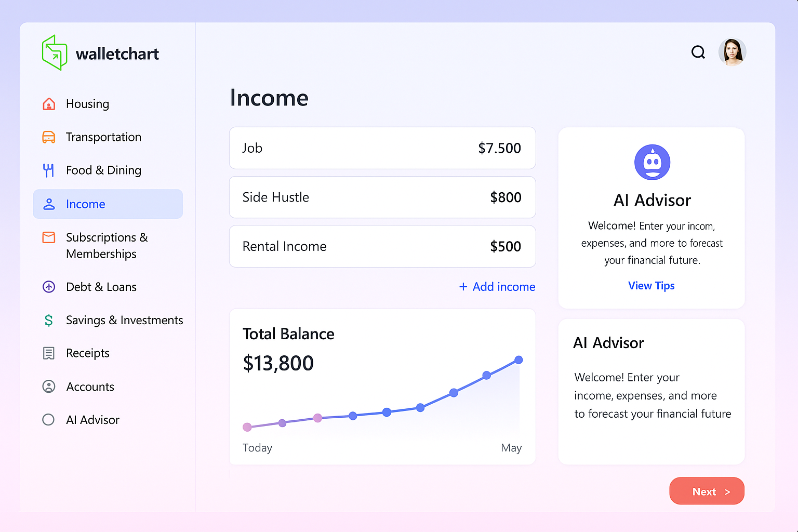This screenshot has width=798, height=532.
Task: Open AI Advisor in the sidebar
Action: point(92,420)
